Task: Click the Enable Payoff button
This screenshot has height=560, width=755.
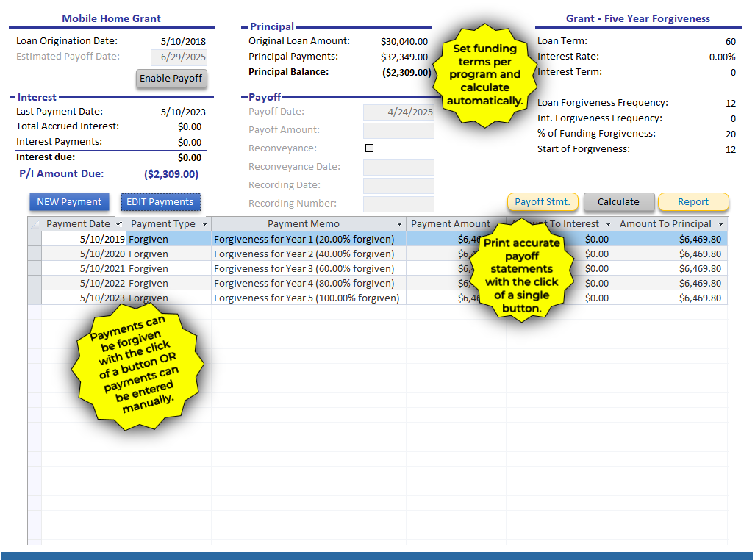Action: pyautogui.click(x=171, y=79)
